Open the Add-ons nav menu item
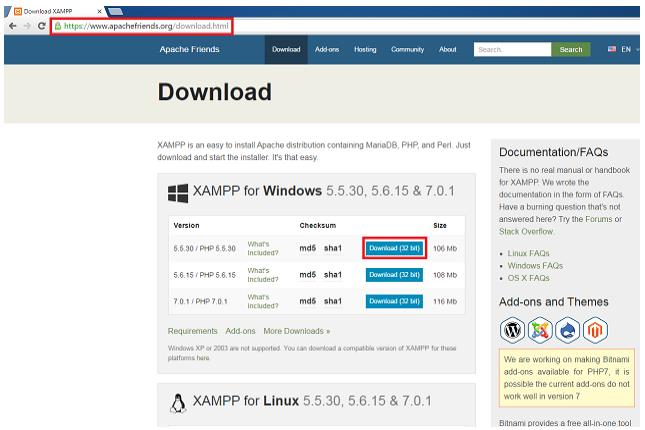Viewport: 645px width, 430px height. 327,49
